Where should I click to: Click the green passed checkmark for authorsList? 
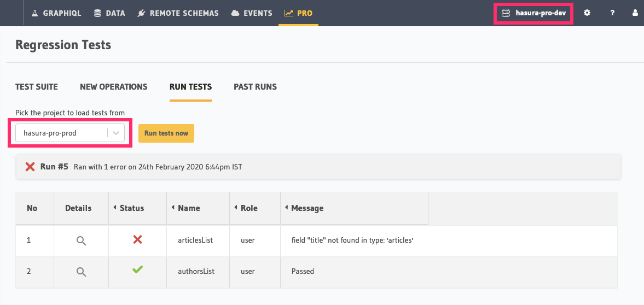pyautogui.click(x=137, y=270)
